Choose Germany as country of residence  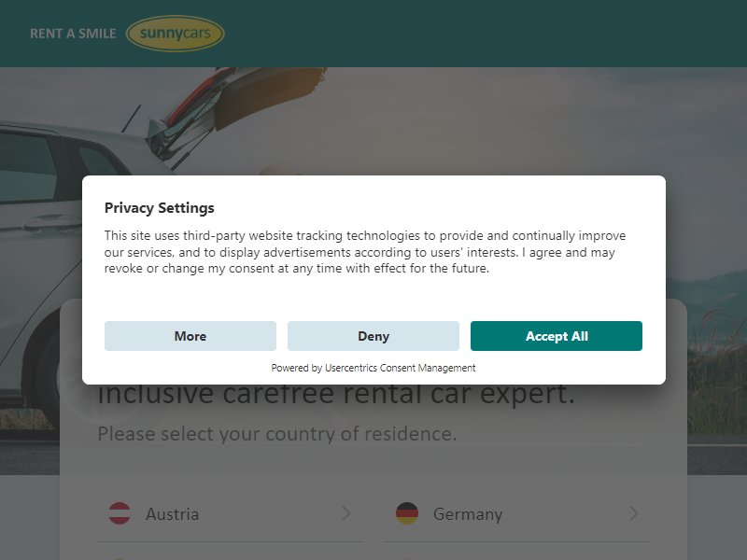point(517,514)
